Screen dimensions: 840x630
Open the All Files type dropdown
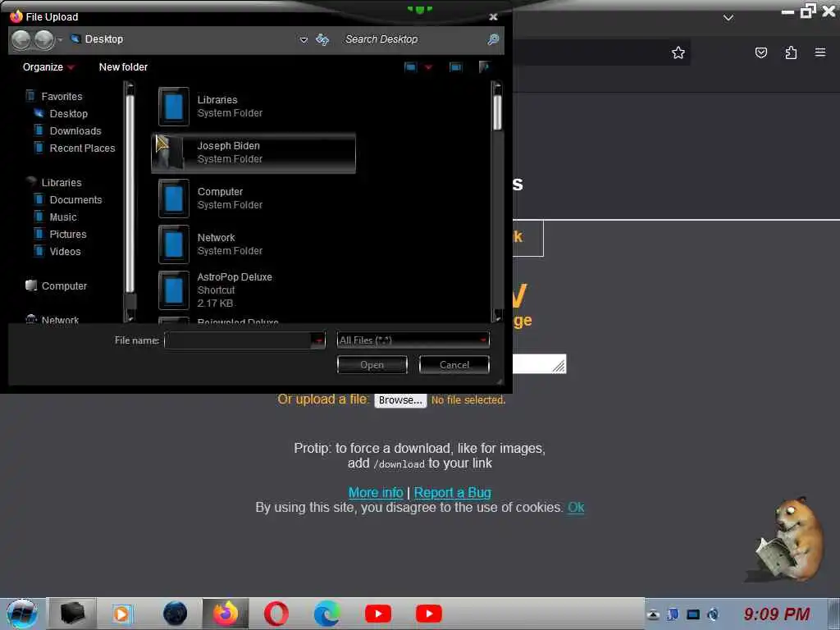coord(413,340)
